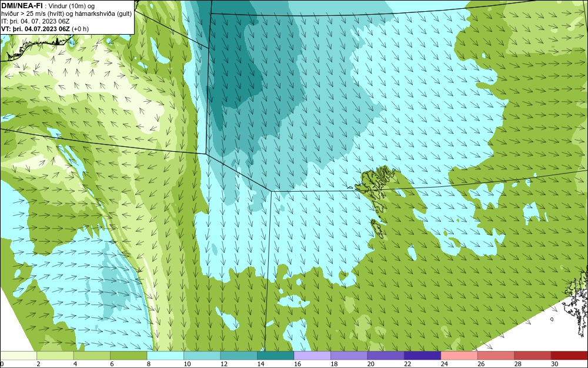588x368 pixels.
Task: Click the scale label '16'
Action: (x=298, y=364)
